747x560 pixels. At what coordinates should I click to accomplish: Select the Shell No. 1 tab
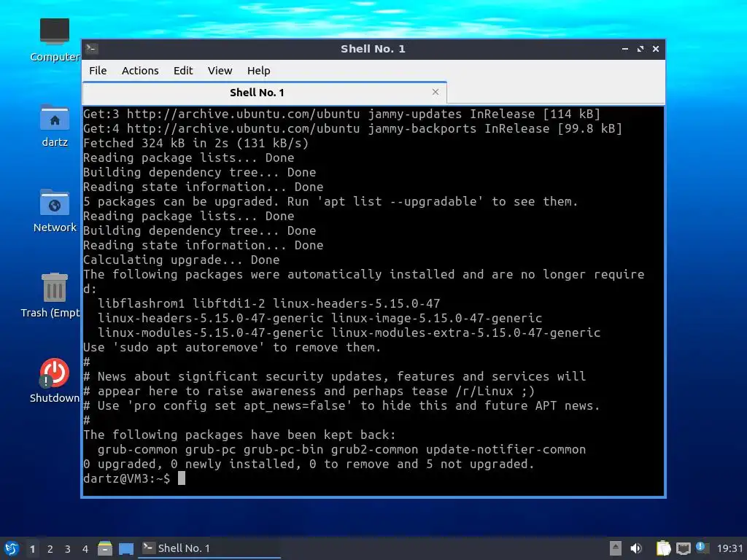click(x=264, y=93)
